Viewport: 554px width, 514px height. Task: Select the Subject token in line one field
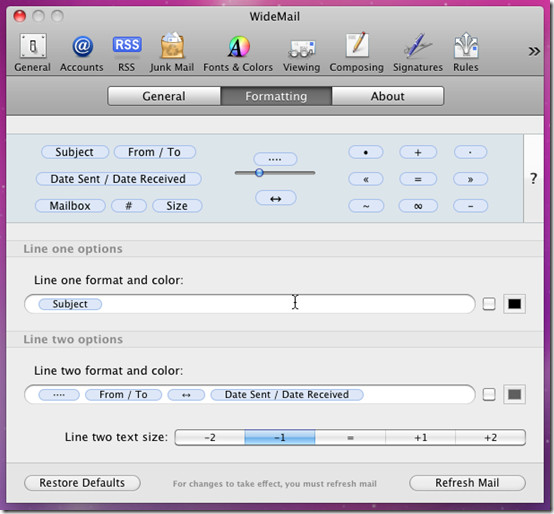pyautogui.click(x=70, y=304)
